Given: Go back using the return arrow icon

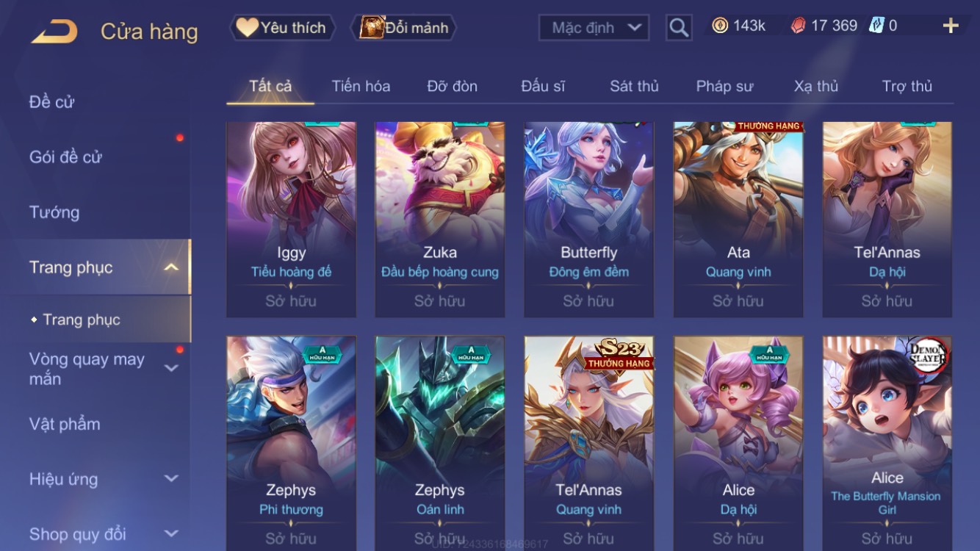Looking at the screenshot, I should [x=54, y=31].
